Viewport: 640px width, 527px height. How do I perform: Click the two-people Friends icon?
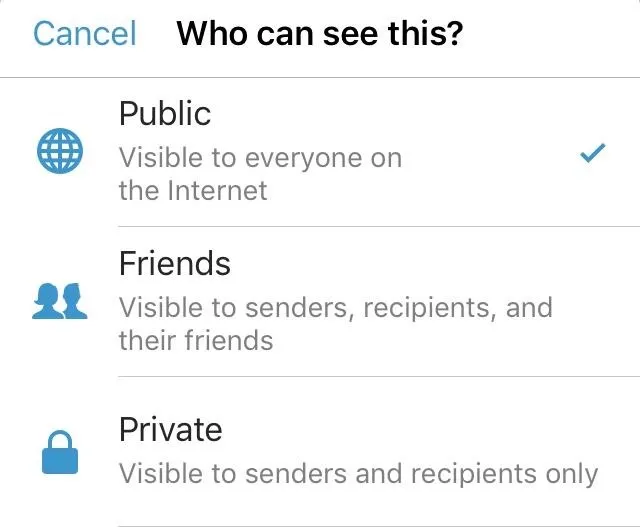point(60,301)
